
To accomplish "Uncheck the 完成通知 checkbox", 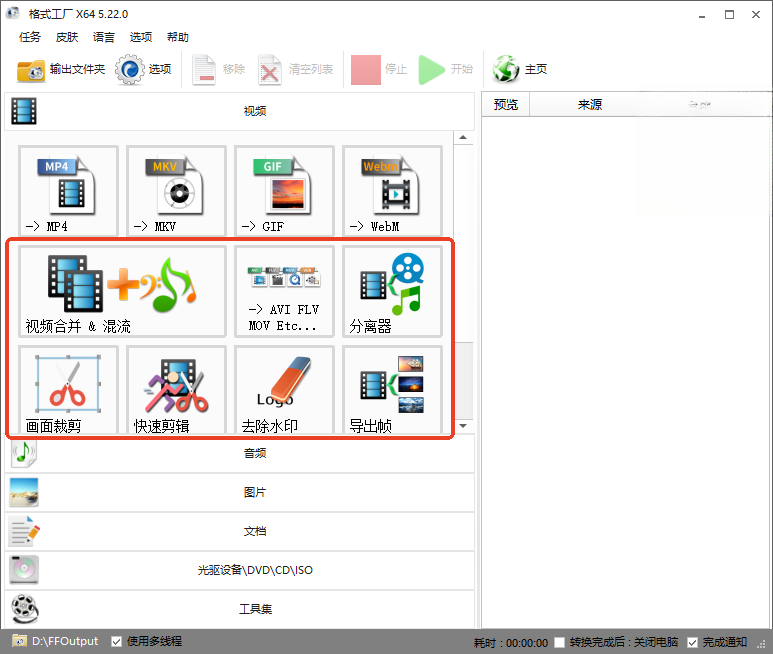I will point(693,642).
